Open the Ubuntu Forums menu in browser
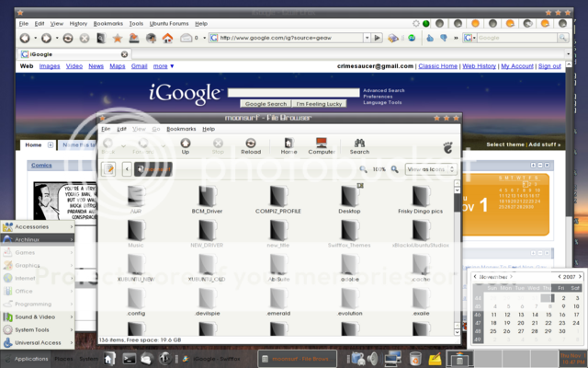588x368 pixels. pyautogui.click(x=169, y=23)
